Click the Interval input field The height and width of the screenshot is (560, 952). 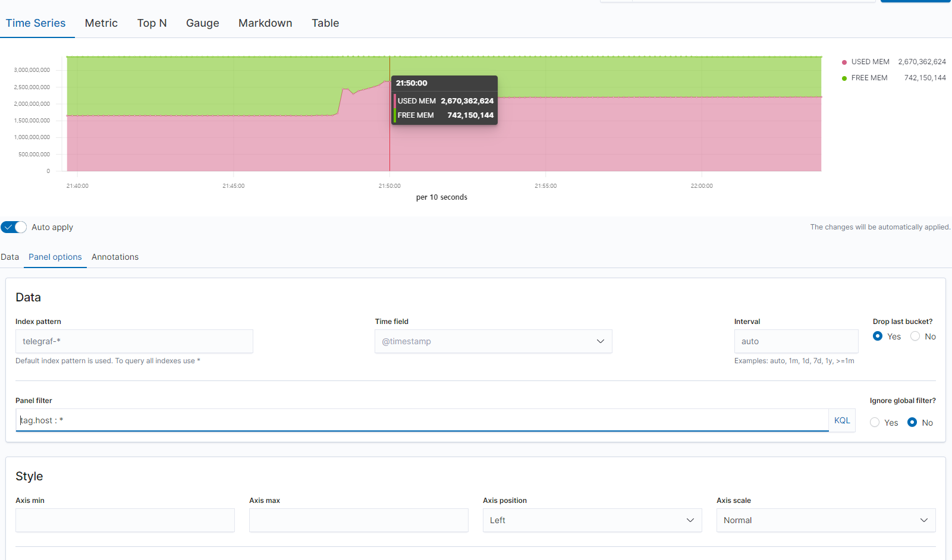[x=796, y=341]
